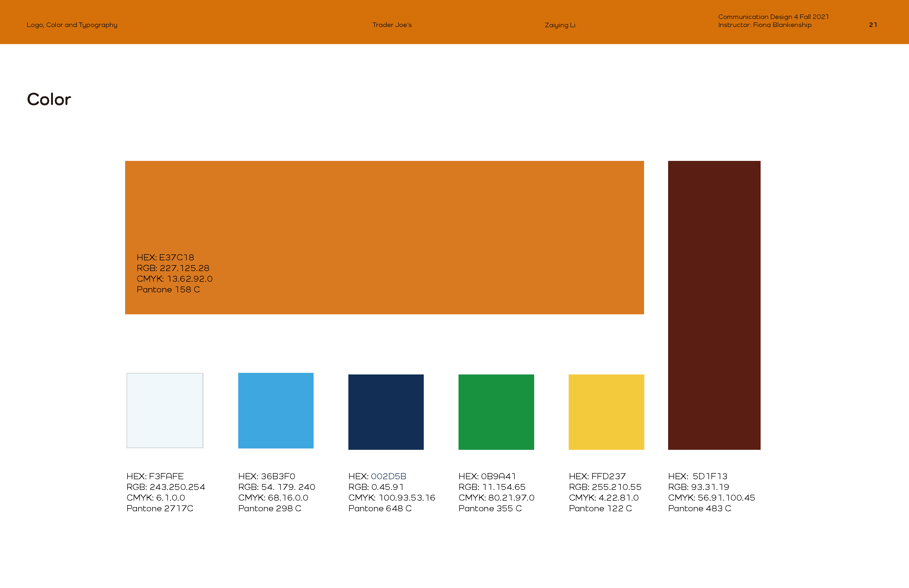Select the Pantone 298 C text

tap(270, 508)
